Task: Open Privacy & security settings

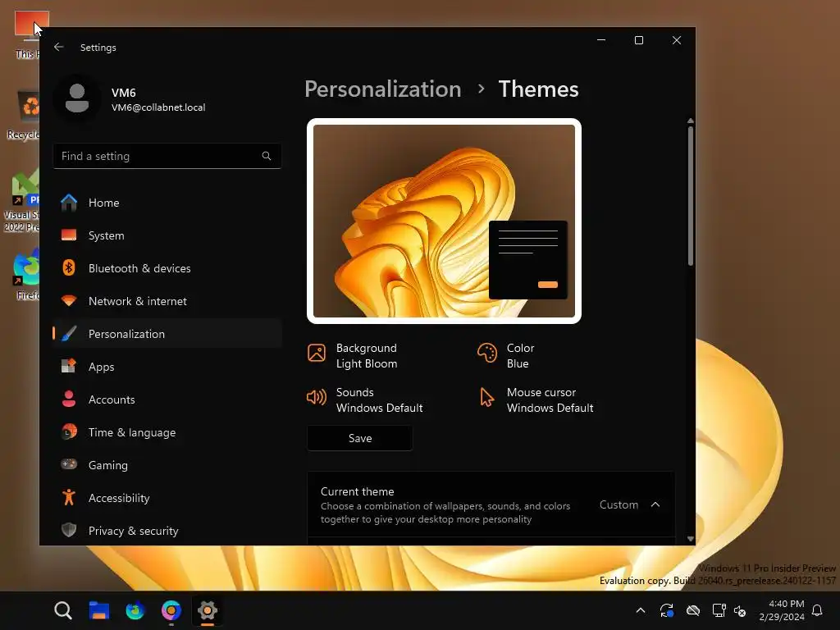Action: (x=167, y=531)
